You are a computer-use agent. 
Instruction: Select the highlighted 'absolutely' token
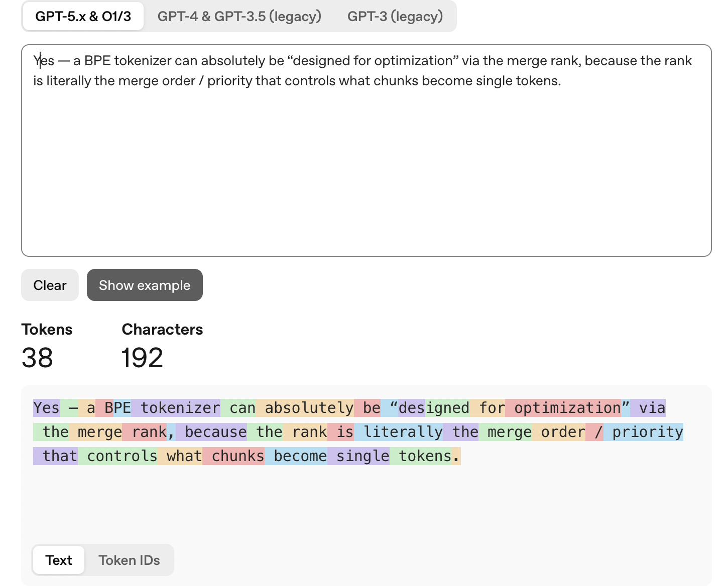click(305, 408)
